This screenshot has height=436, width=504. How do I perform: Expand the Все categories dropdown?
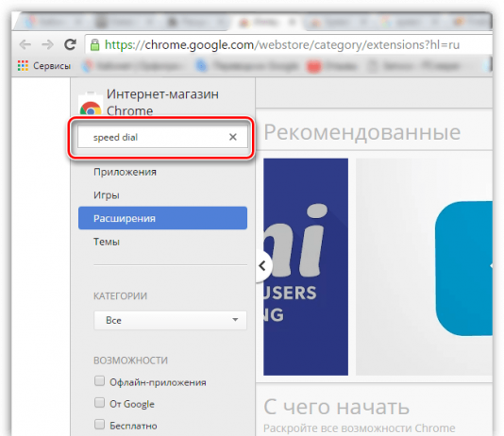pyautogui.click(x=170, y=320)
